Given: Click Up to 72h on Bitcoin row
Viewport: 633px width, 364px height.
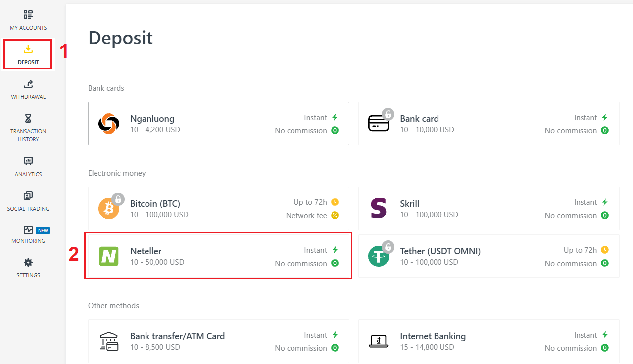Looking at the screenshot, I should click(310, 202).
